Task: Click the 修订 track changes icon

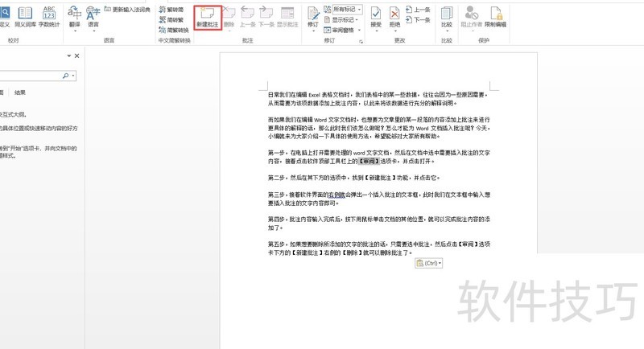Action: (312, 16)
